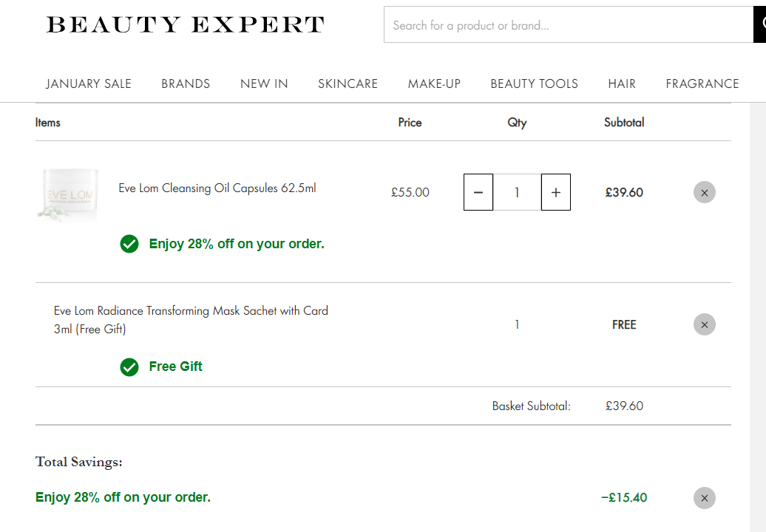Image resolution: width=766 pixels, height=532 pixels.
Task: Increase Eve Lom Cleansing Oil quantity with the plus button
Action: point(556,192)
